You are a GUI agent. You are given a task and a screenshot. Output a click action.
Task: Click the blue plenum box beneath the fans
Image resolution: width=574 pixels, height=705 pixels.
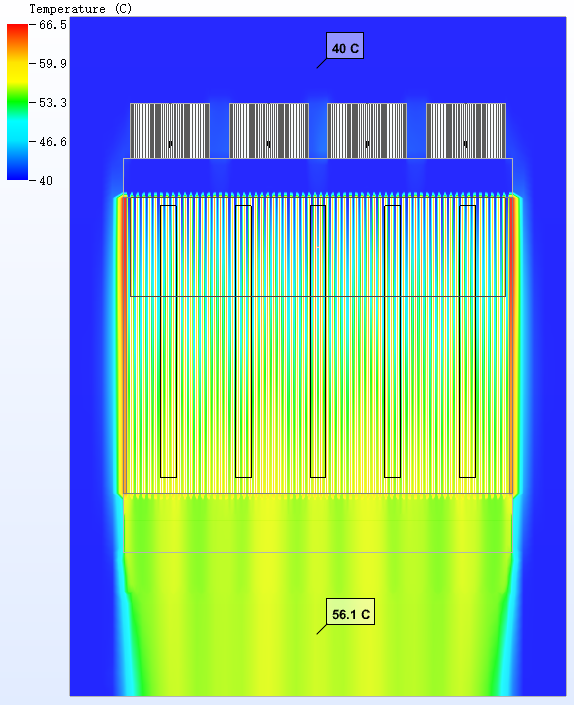318,176
